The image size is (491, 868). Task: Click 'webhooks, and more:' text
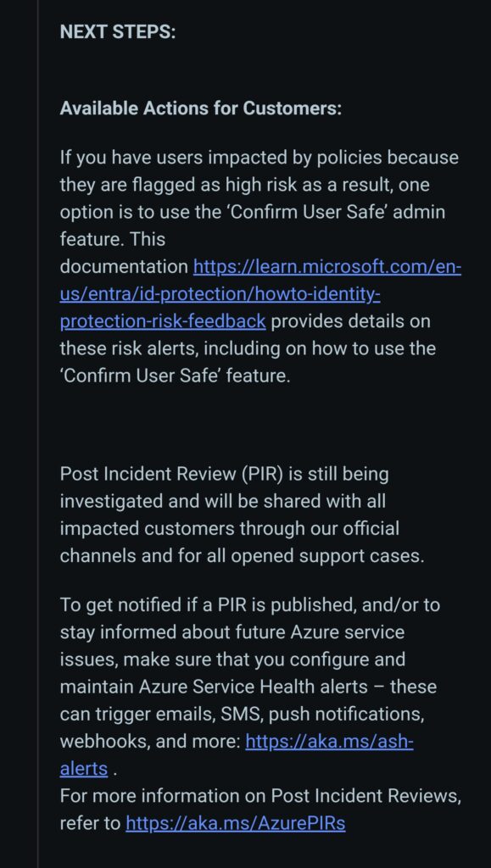pos(150,741)
